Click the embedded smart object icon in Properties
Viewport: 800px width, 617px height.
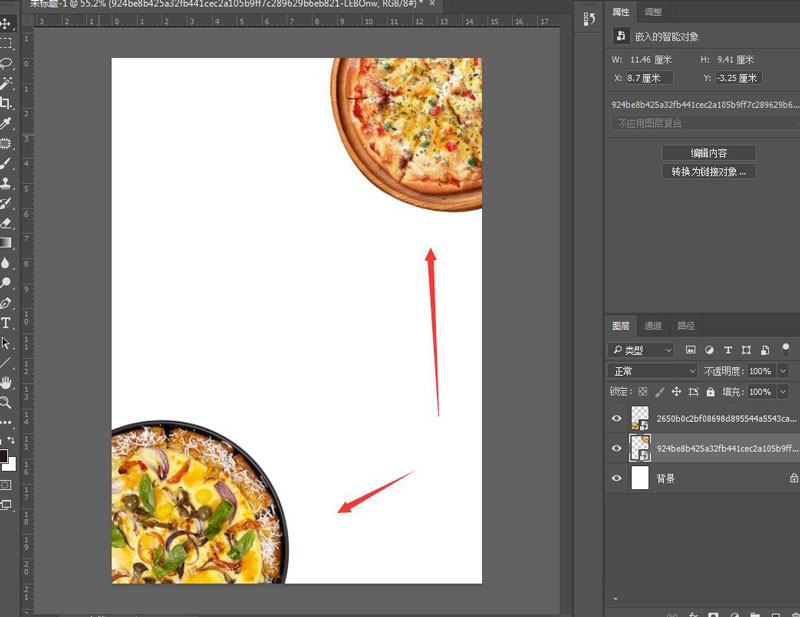pyautogui.click(x=621, y=36)
